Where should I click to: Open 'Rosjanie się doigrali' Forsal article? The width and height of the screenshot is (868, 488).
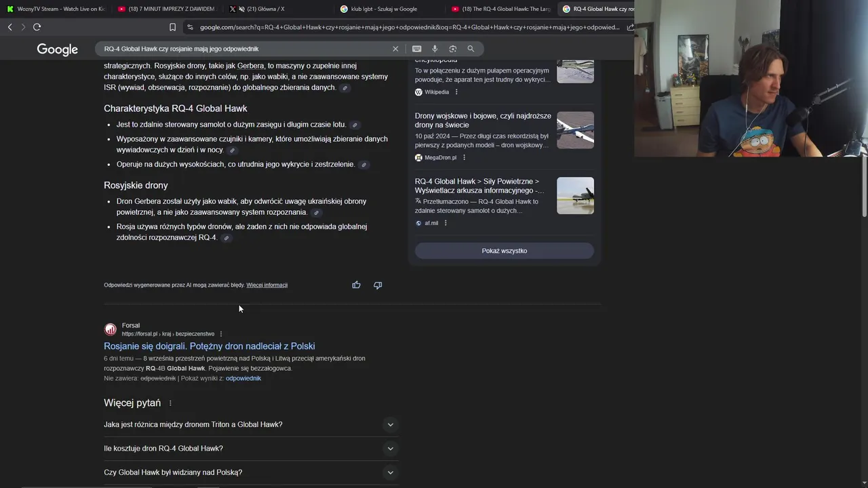[x=210, y=346]
